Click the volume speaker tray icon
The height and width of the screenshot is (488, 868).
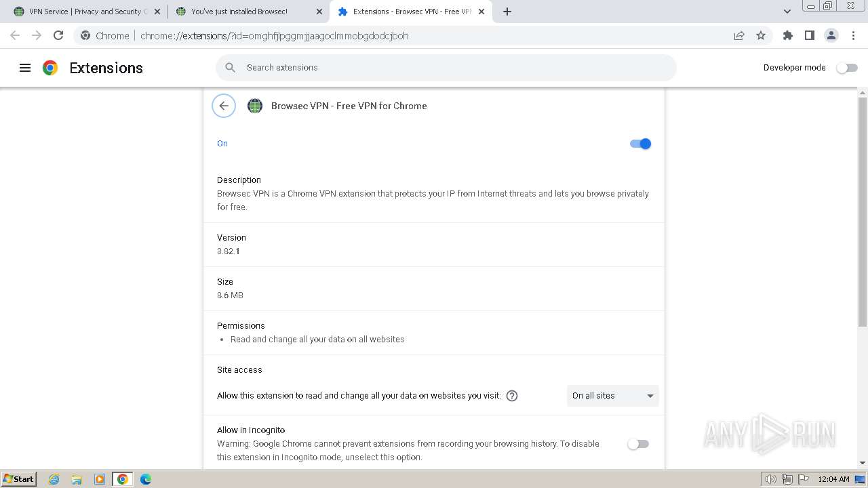point(771,479)
